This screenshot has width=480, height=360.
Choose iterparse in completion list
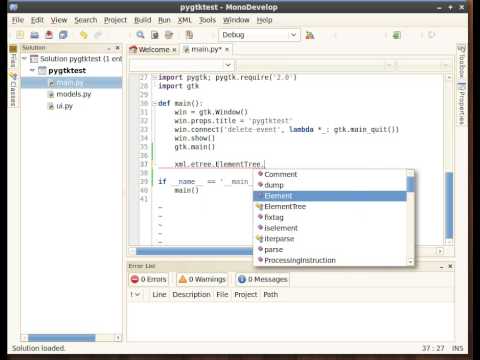click(x=330, y=239)
